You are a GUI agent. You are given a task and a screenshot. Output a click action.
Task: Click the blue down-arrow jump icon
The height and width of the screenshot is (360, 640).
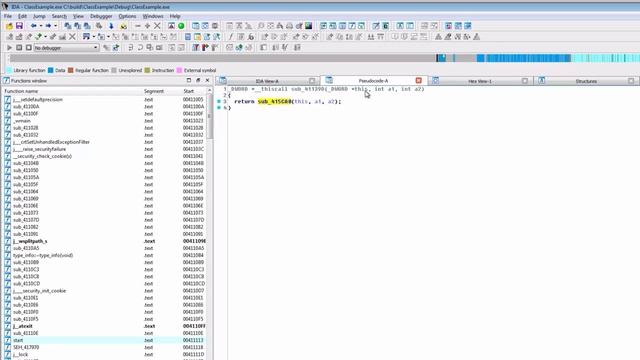tap(111, 26)
